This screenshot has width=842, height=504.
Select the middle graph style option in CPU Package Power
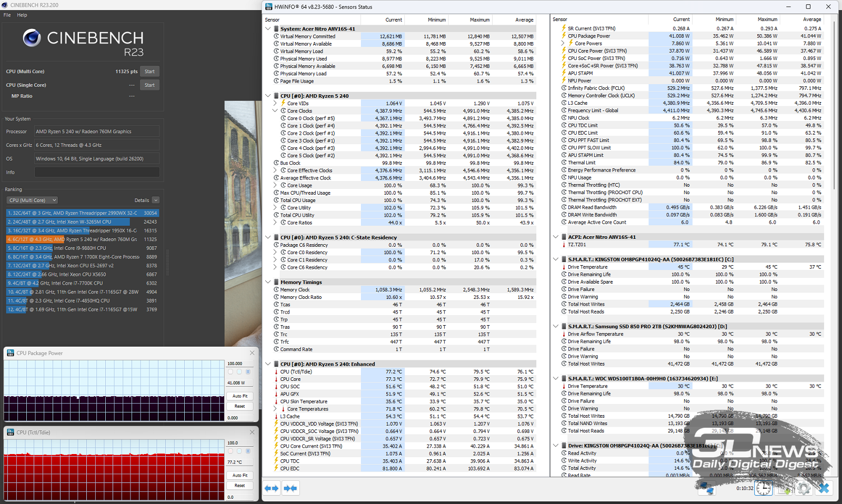(x=239, y=372)
